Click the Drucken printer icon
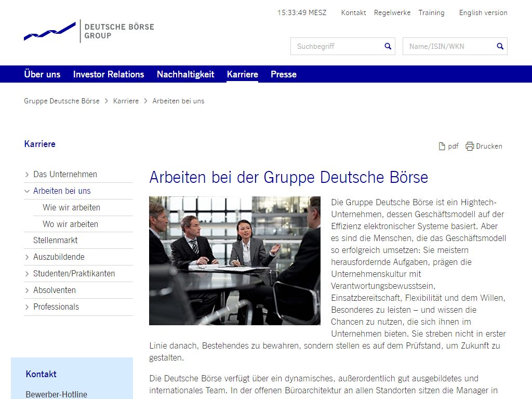Viewport: 532px width, 399px height. pos(470,146)
